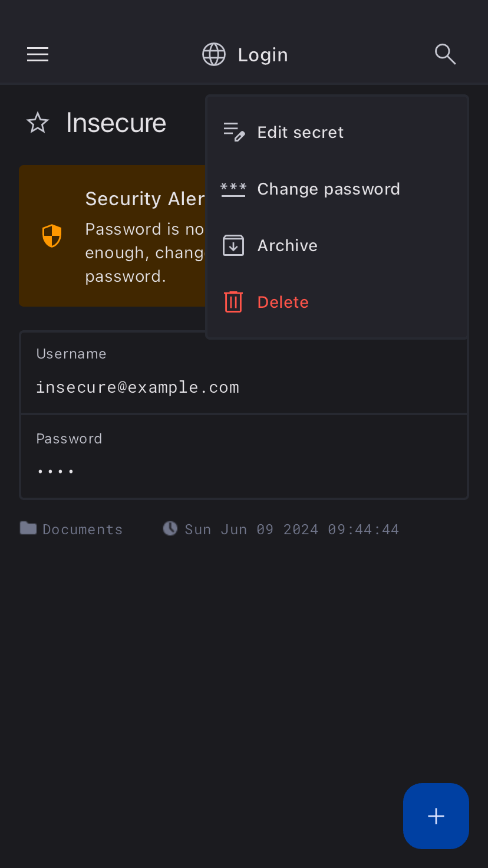Choose Delete from the context menu
The image size is (488, 868).
click(283, 302)
